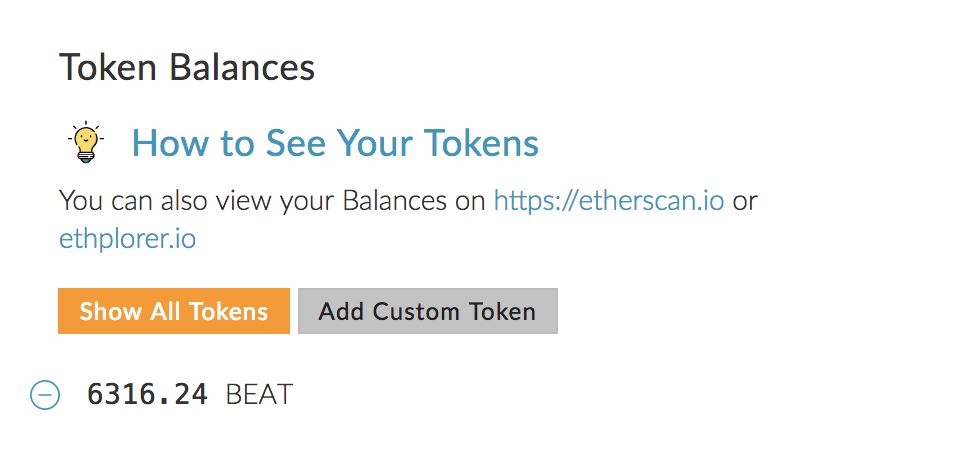Image resolution: width=962 pixels, height=460 pixels.
Task: Select the 6316.24 balance value
Action: [x=147, y=394]
